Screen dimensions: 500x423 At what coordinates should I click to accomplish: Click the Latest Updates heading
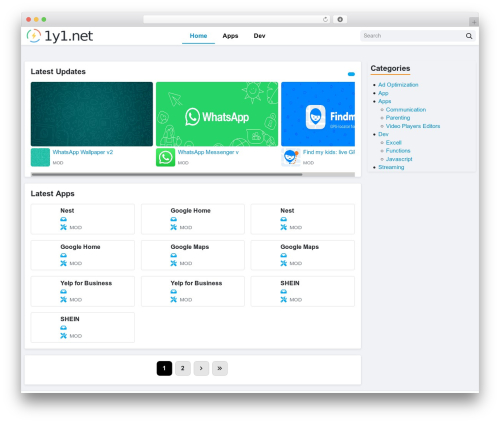[58, 72]
